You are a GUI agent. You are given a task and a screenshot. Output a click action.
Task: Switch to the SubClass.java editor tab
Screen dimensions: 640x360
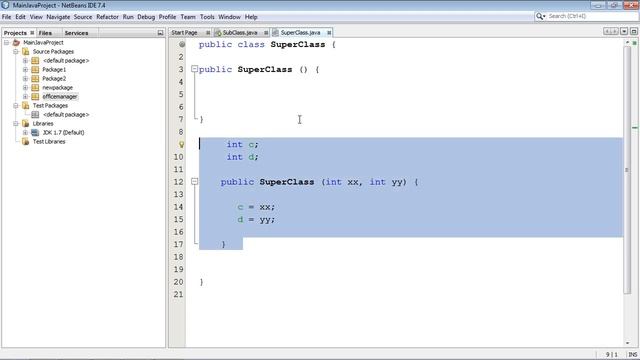coord(240,33)
